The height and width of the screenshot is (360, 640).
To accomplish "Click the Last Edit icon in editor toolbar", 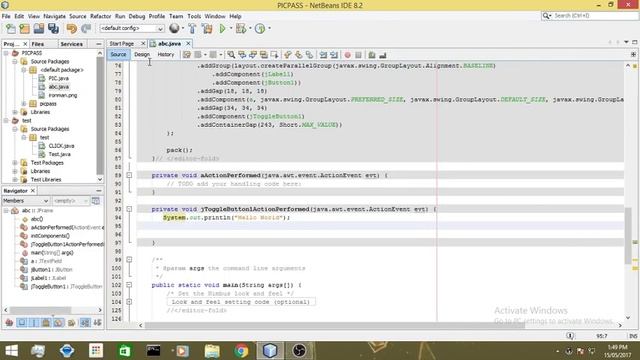I will (x=187, y=55).
